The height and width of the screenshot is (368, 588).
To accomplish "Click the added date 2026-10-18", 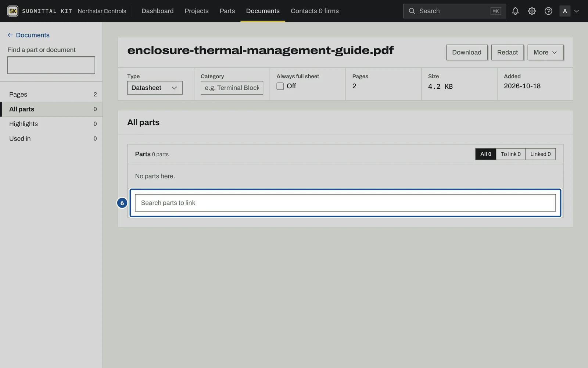I will [x=522, y=86].
